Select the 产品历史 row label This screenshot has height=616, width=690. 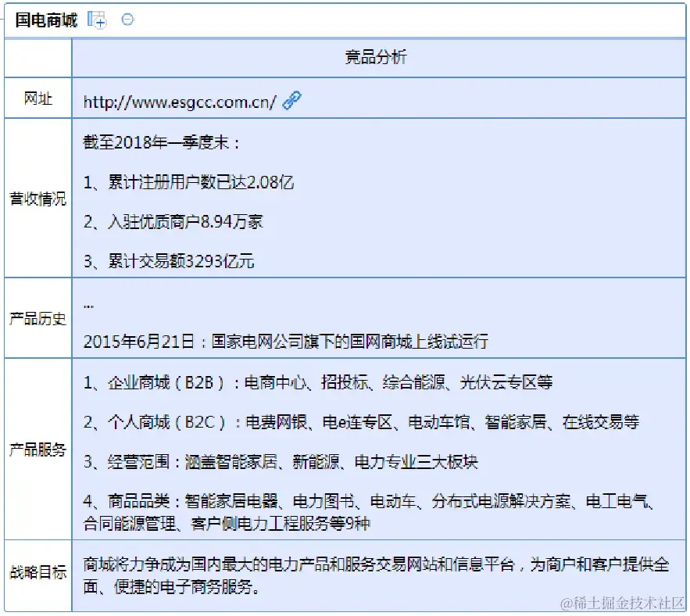tap(38, 318)
